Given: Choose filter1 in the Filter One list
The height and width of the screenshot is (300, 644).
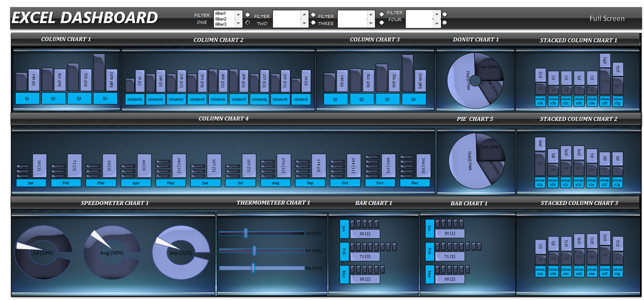Looking at the screenshot, I should [x=220, y=14].
